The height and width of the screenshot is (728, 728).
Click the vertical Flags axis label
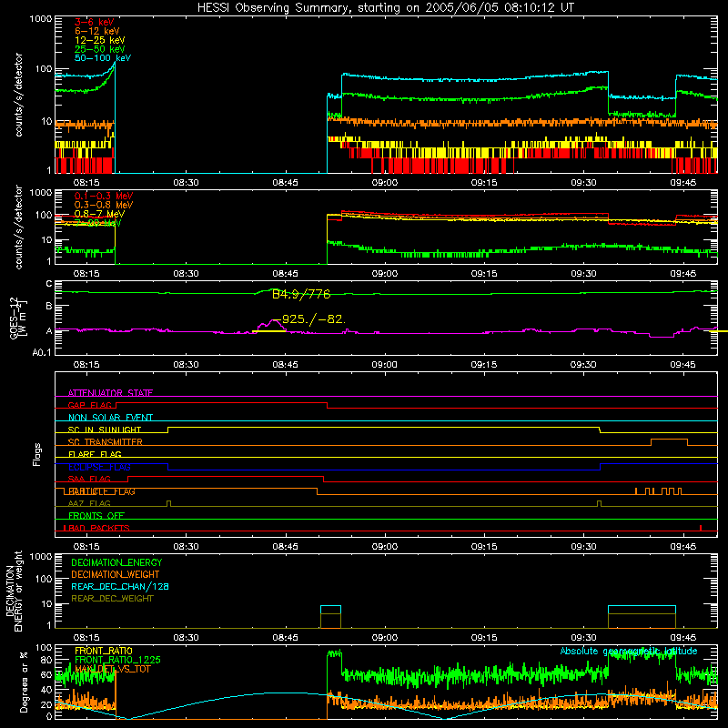[37, 454]
